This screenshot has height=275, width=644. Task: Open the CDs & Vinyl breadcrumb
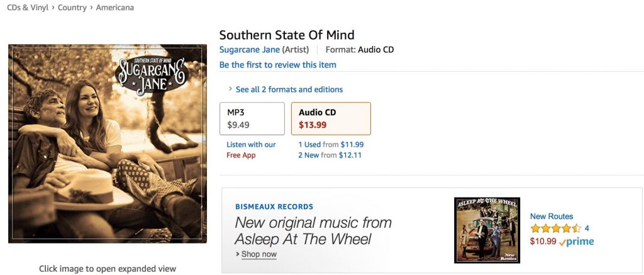click(x=28, y=8)
